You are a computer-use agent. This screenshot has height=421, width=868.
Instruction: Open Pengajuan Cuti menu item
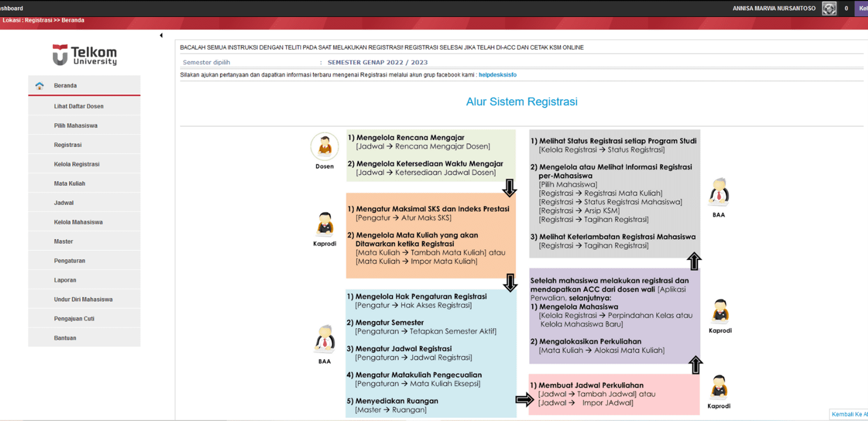tap(74, 318)
